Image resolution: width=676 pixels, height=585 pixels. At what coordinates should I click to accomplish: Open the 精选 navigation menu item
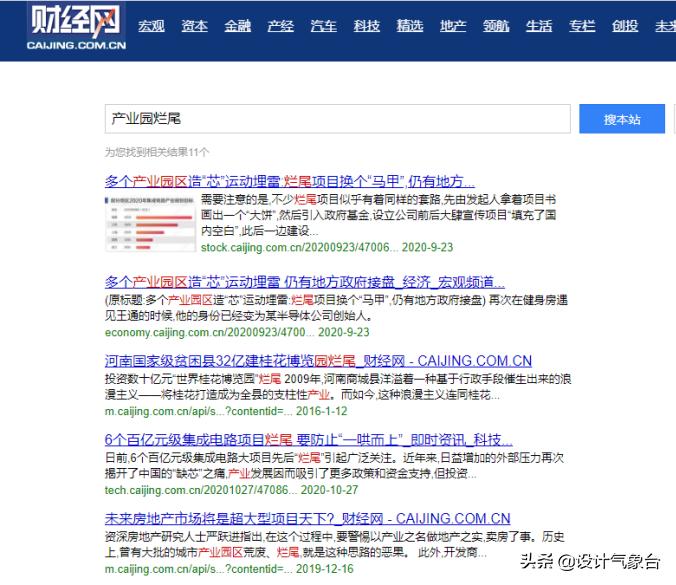coord(410,26)
